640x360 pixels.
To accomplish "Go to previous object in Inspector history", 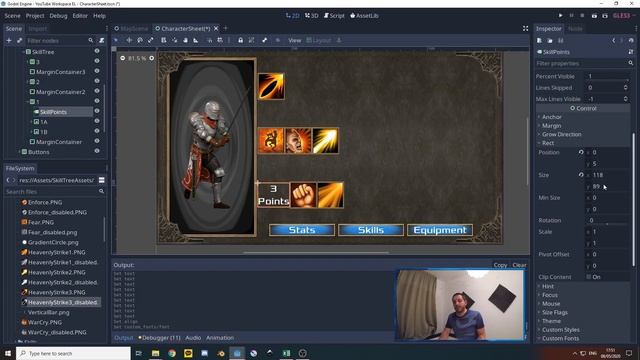I will (613, 40).
